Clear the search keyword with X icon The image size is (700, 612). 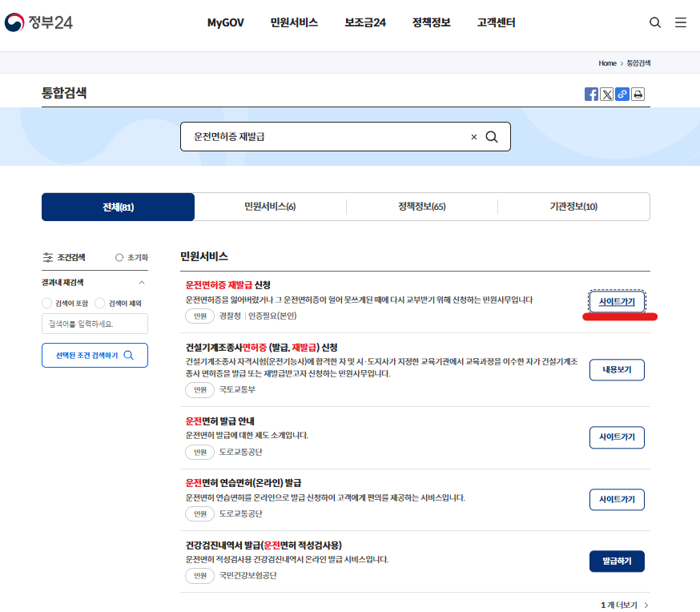click(x=473, y=136)
